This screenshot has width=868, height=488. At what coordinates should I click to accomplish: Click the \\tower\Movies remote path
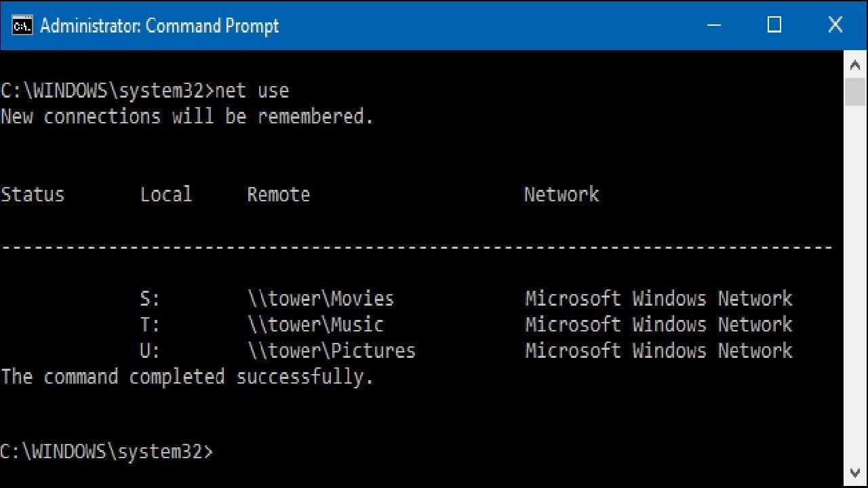pos(320,299)
